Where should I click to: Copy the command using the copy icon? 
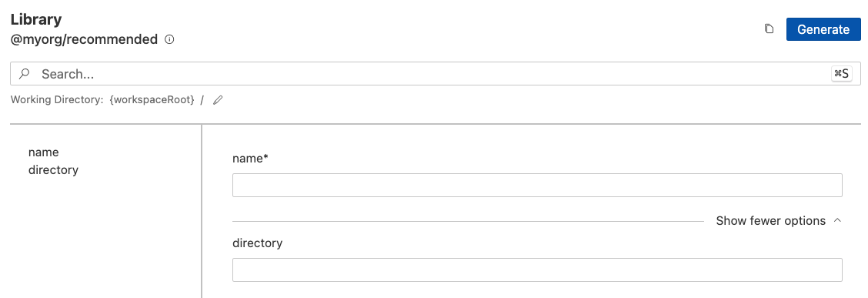click(769, 28)
